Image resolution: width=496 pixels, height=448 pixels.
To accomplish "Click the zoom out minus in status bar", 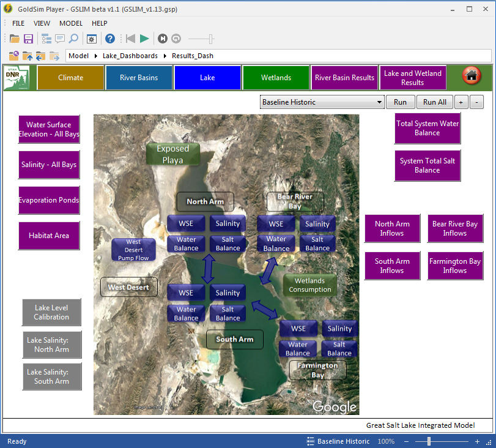I will (x=407, y=441).
